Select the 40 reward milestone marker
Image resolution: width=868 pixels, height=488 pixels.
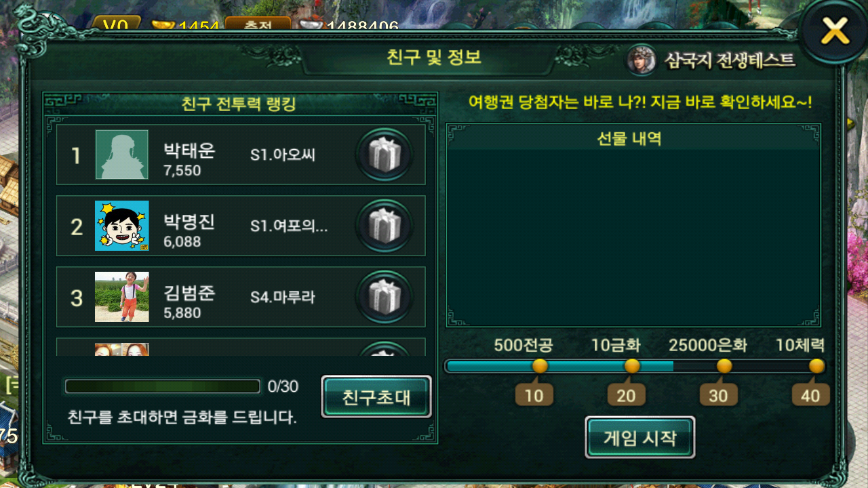tap(811, 395)
